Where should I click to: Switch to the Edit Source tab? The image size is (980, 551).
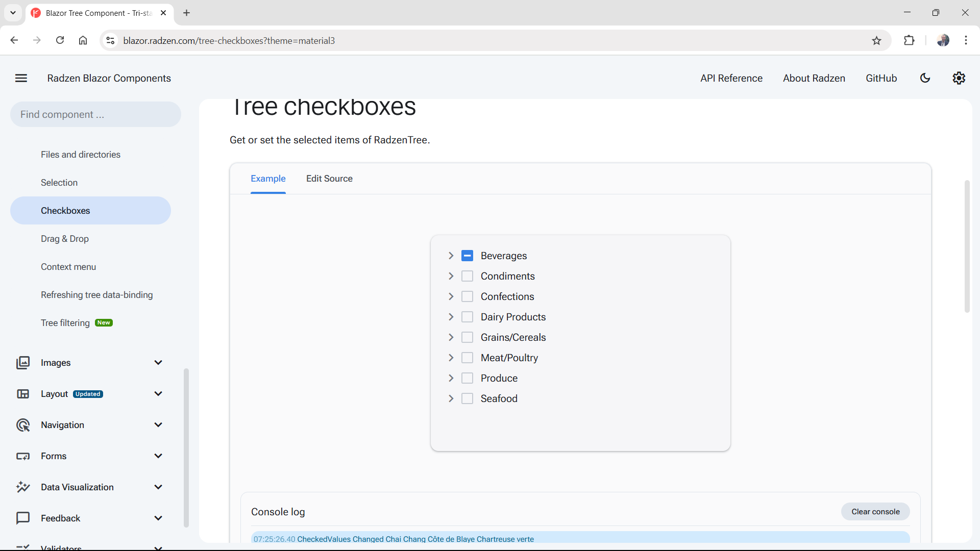click(329, 179)
